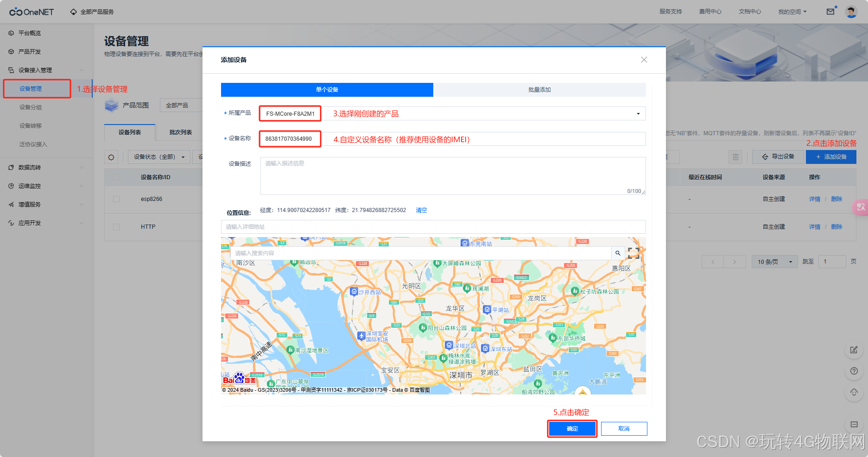
Task: Select 设备列表 tab
Action: point(130,132)
